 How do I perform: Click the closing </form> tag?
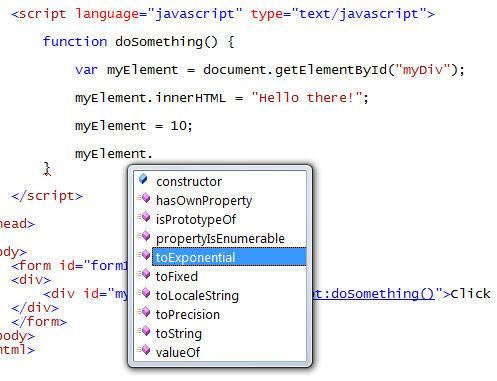click(x=39, y=322)
